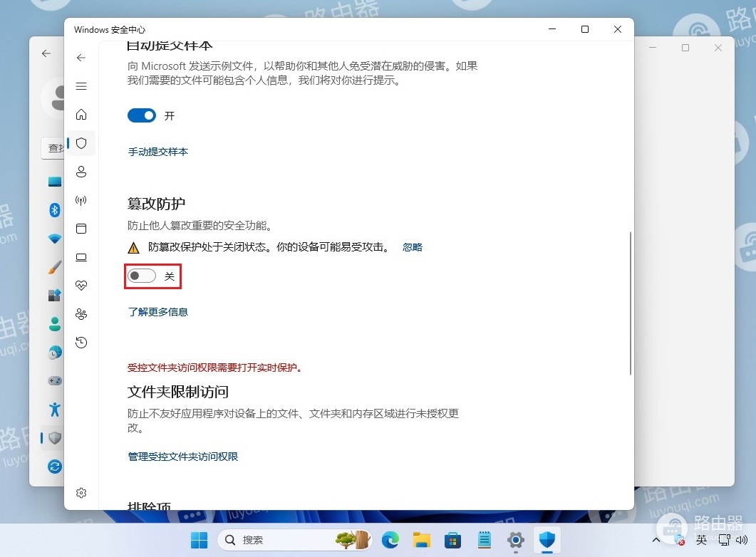Open Settings gear on taskbar
Screen dimensions: 756x557
click(515, 540)
